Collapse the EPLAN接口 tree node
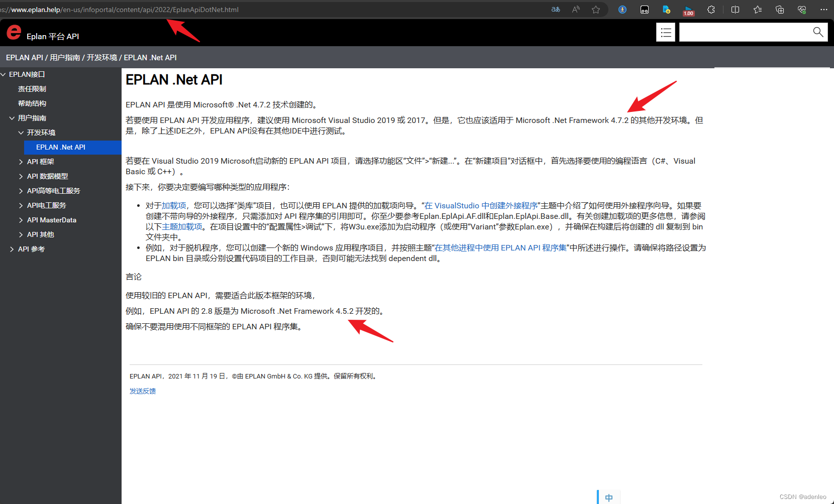 (x=4, y=74)
